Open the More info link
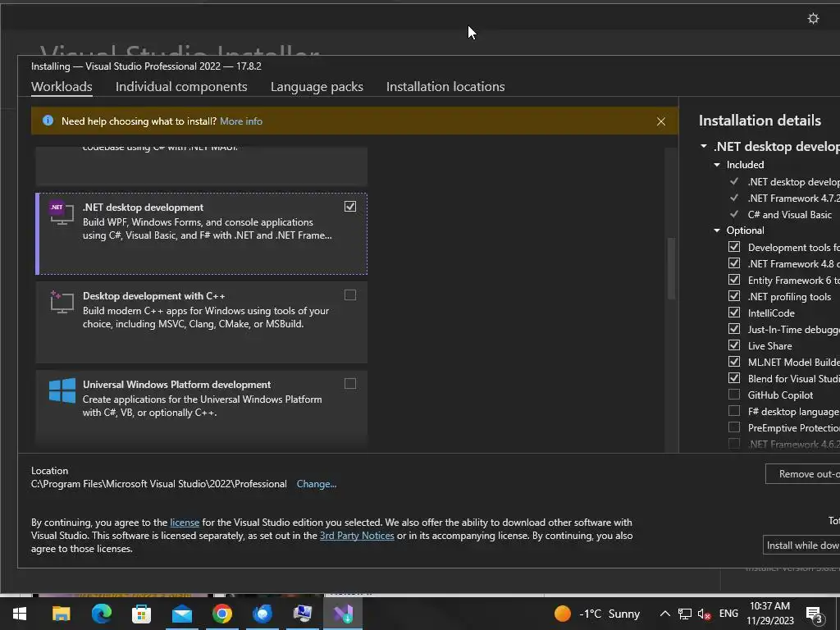Image resolution: width=840 pixels, height=630 pixels. point(241,121)
